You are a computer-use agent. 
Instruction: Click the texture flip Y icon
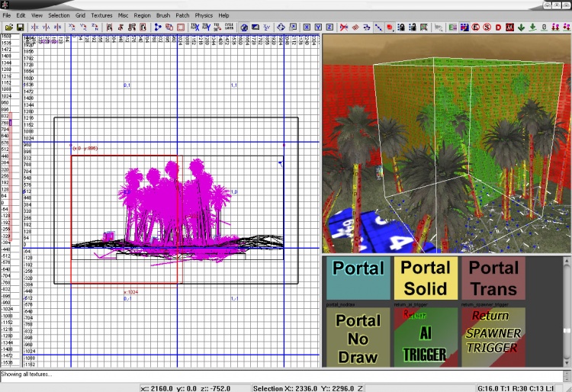(x=207, y=27)
